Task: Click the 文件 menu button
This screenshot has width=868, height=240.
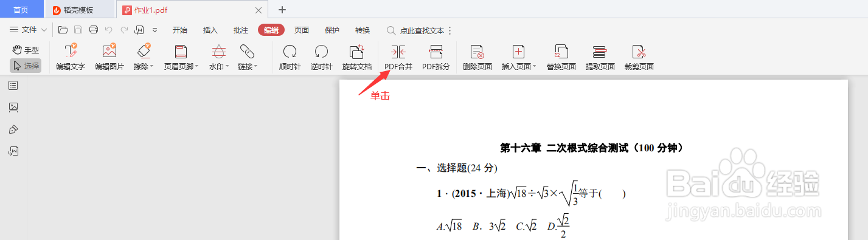Action: click(x=29, y=30)
